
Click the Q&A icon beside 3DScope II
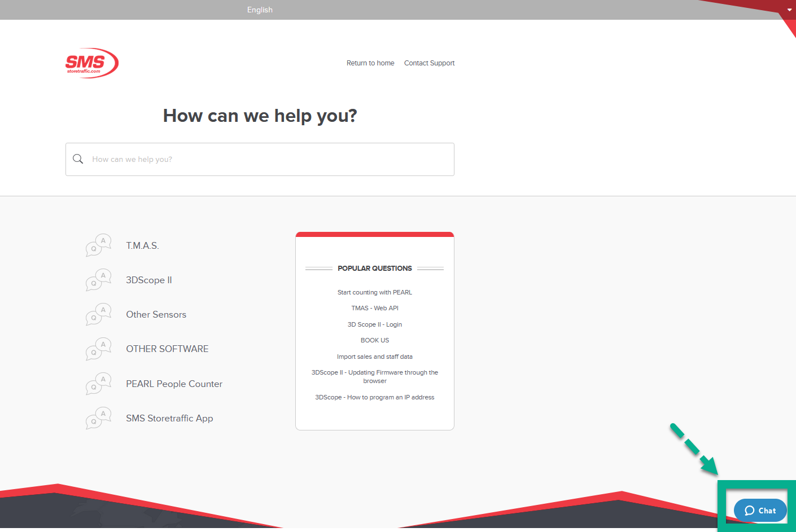[x=99, y=280]
